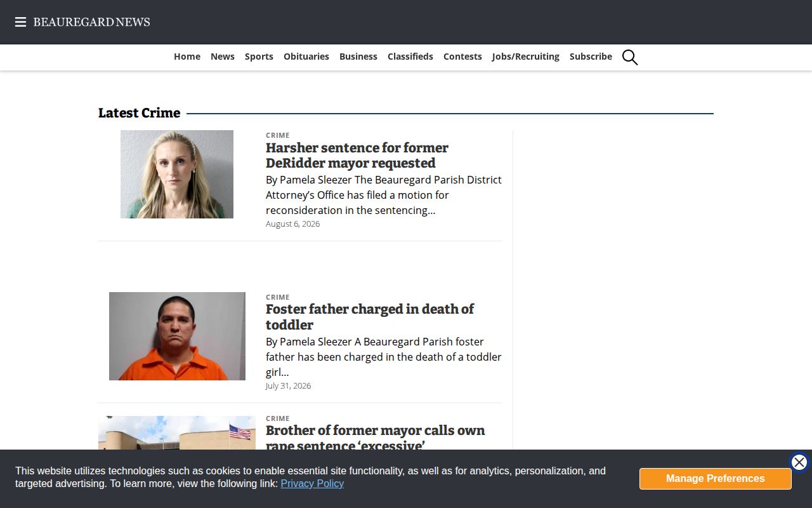Click excerpt starting 'By Pamela Sleezer The Beauregard'
This screenshot has height=508, width=812.
(x=384, y=195)
